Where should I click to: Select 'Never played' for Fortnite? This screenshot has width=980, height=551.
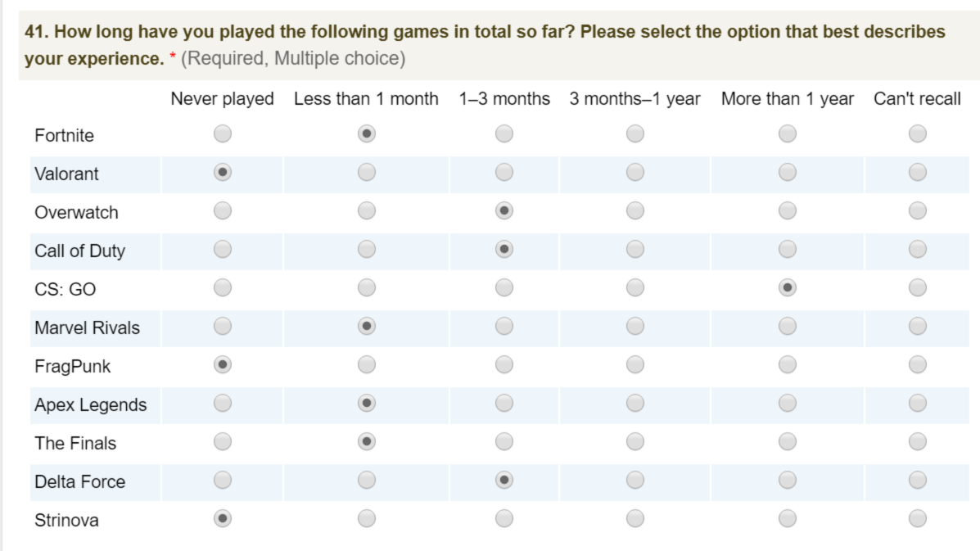coord(222,133)
